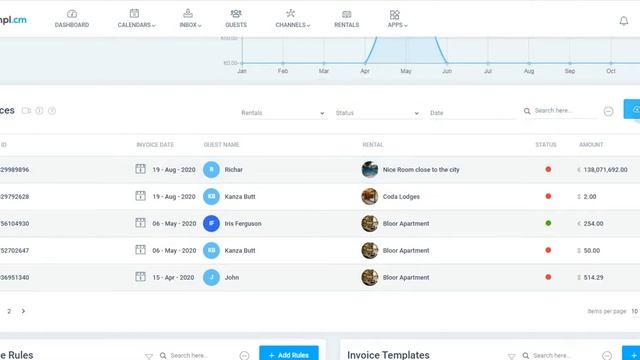Click the info icon next to the invoices title
This screenshot has height=360, width=640.
[x=39, y=111]
